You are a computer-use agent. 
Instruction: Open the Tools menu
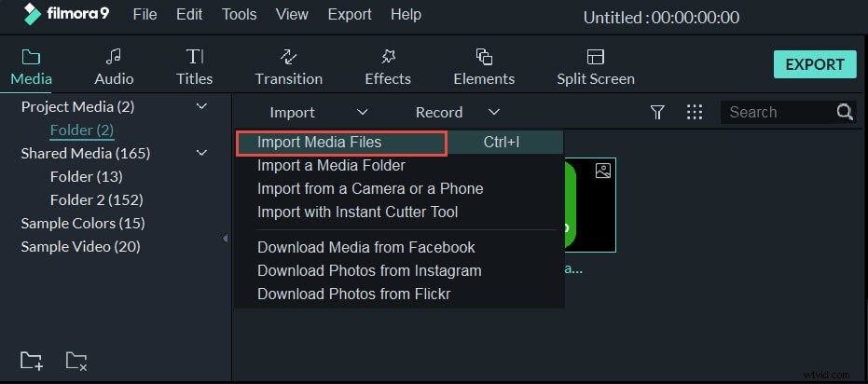(239, 14)
